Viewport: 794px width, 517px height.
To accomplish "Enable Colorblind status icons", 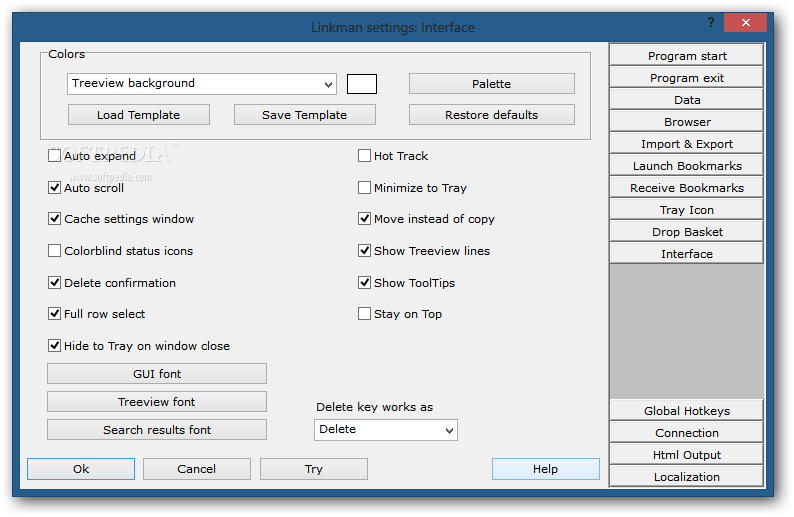I will (54, 251).
